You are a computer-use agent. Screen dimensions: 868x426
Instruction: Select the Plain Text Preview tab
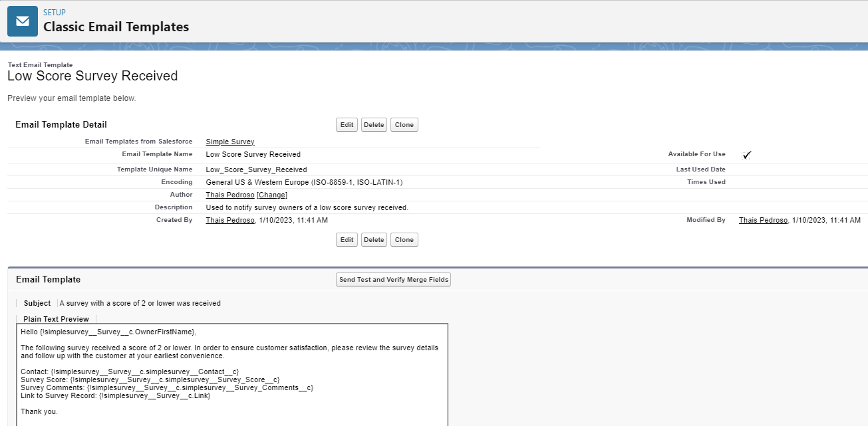(56, 319)
